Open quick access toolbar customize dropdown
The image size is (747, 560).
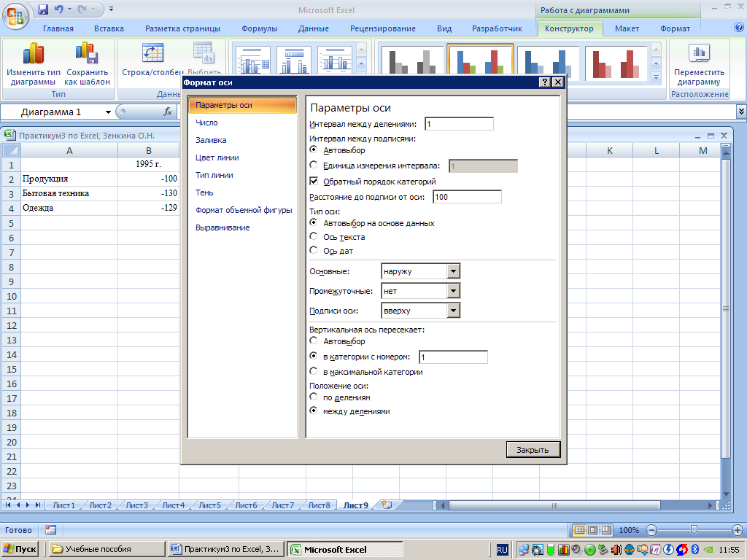point(111,9)
